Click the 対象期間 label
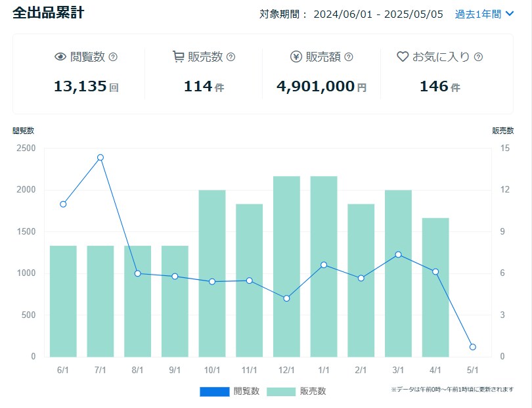Screen dimensions: 532x408 [x=283, y=14]
